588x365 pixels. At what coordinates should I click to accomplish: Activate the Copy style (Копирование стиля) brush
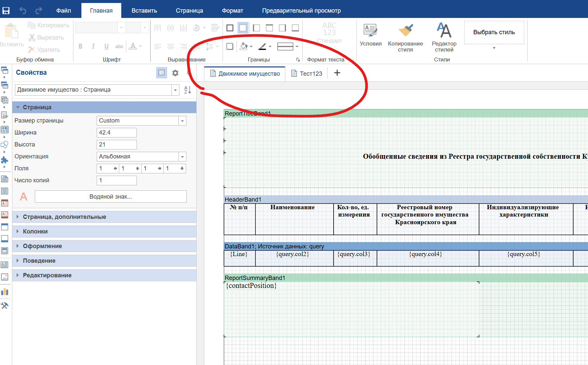405,38
